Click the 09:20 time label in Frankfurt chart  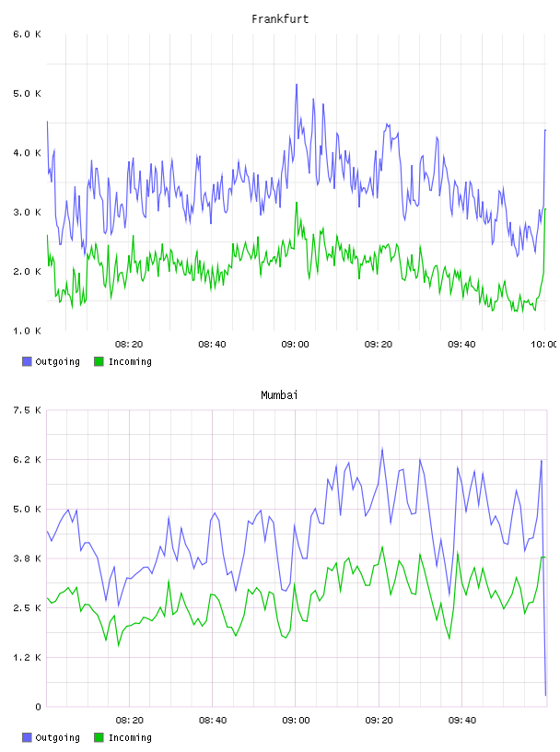pyautogui.click(x=379, y=345)
